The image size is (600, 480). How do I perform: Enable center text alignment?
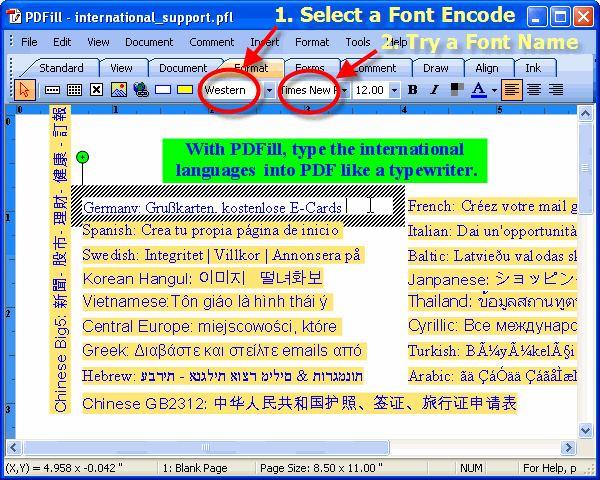tap(534, 90)
